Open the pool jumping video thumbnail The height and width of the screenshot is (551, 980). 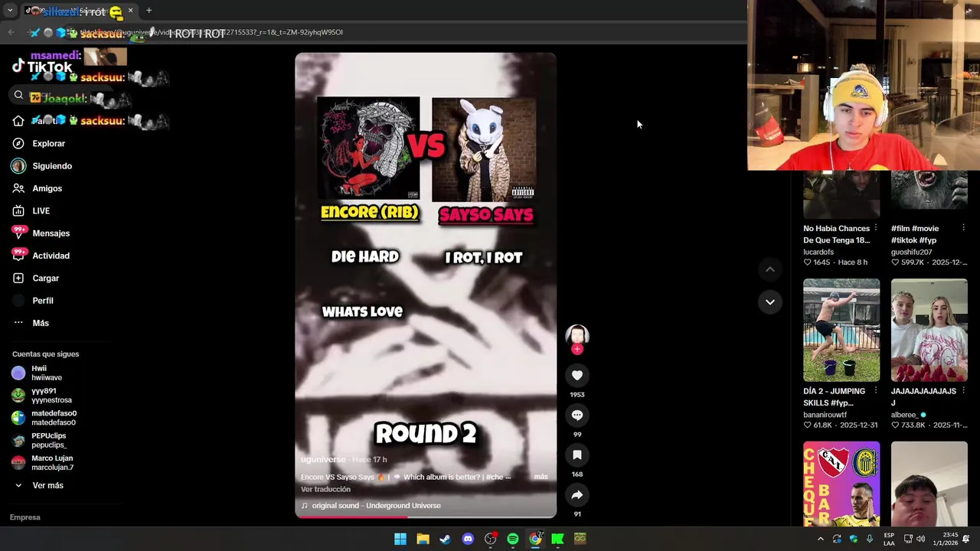[x=841, y=330]
